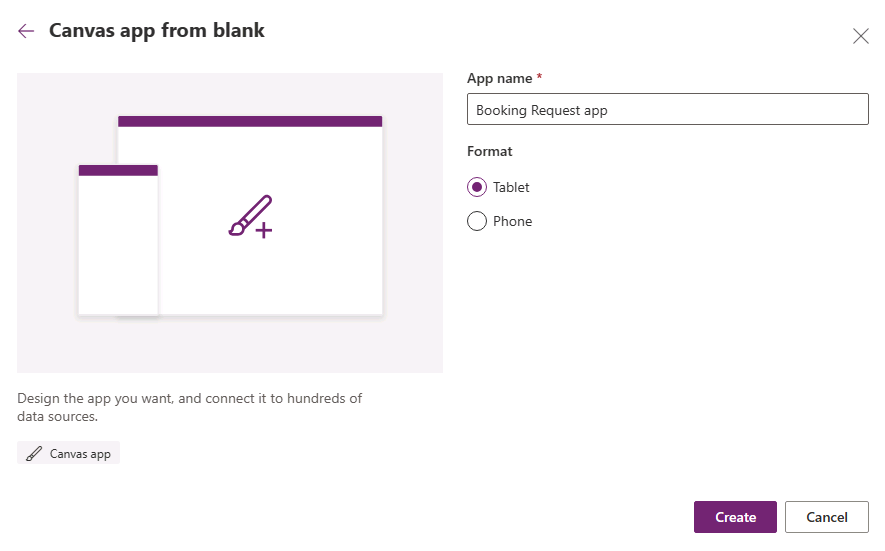Viewport: 885px width, 551px height.
Task: Click the small phone-shaped preview in illustration
Action: point(118,240)
